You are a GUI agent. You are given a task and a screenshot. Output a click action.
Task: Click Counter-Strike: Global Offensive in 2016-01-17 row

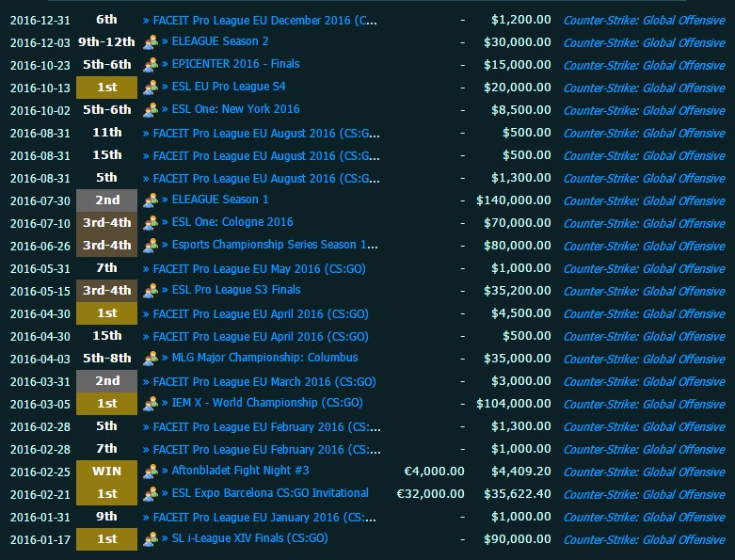pos(644,540)
